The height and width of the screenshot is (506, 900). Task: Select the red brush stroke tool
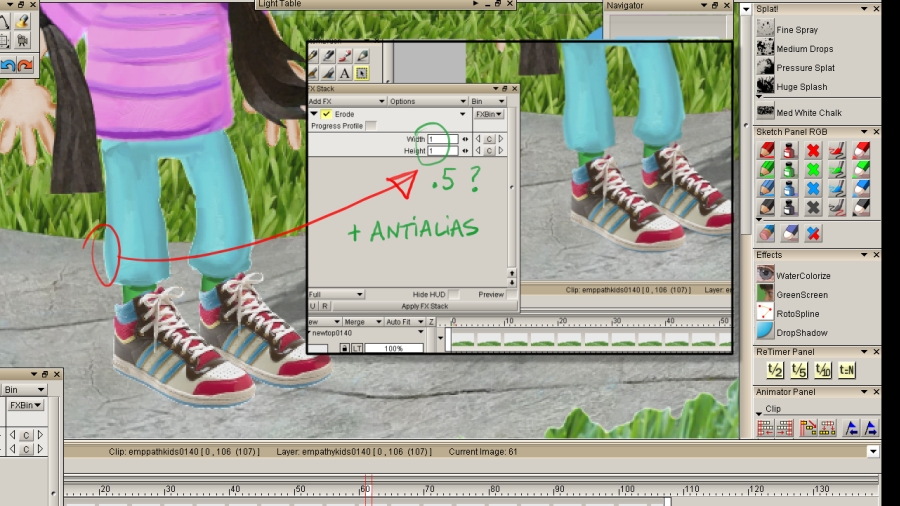[837, 150]
